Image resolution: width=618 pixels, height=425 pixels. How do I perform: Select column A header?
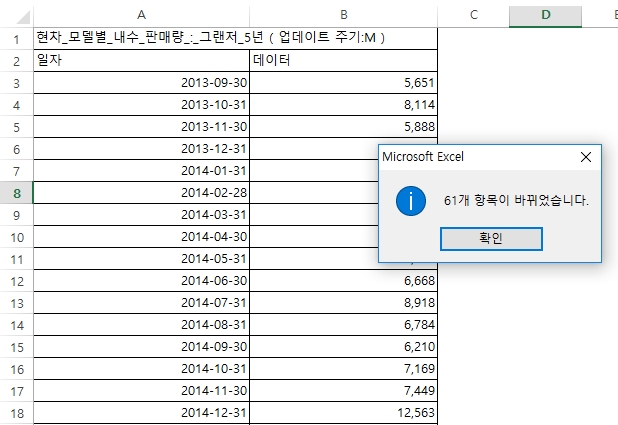click(x=141, y=15)
